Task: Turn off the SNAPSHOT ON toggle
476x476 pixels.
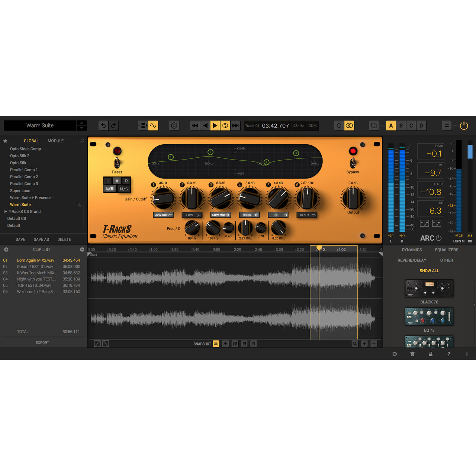Action: click(x=216, y=344)
